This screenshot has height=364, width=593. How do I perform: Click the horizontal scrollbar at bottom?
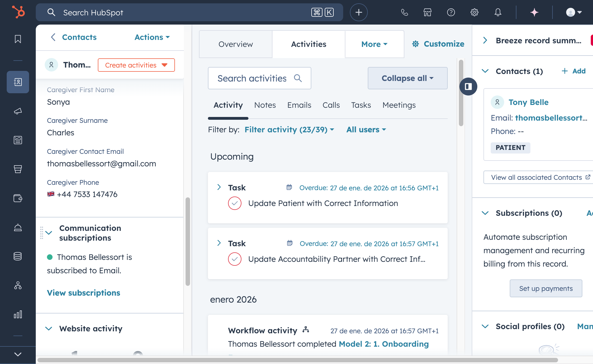coord(298,360)
